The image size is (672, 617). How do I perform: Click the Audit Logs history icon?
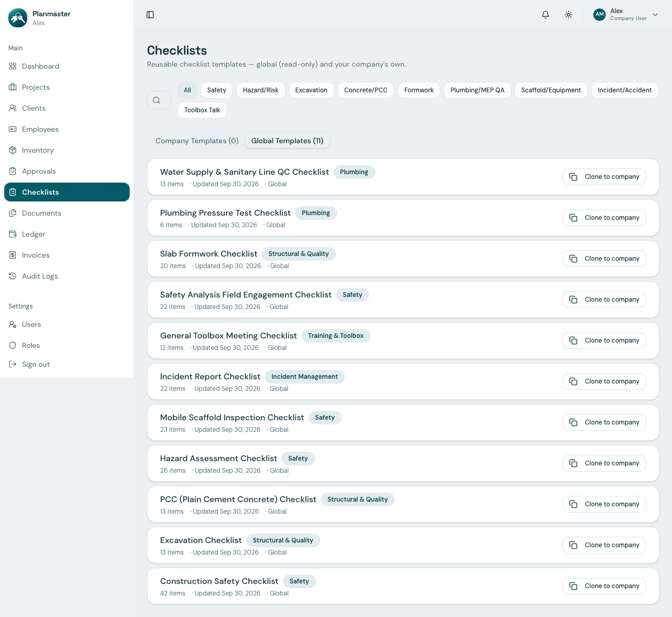click(13, 276)
